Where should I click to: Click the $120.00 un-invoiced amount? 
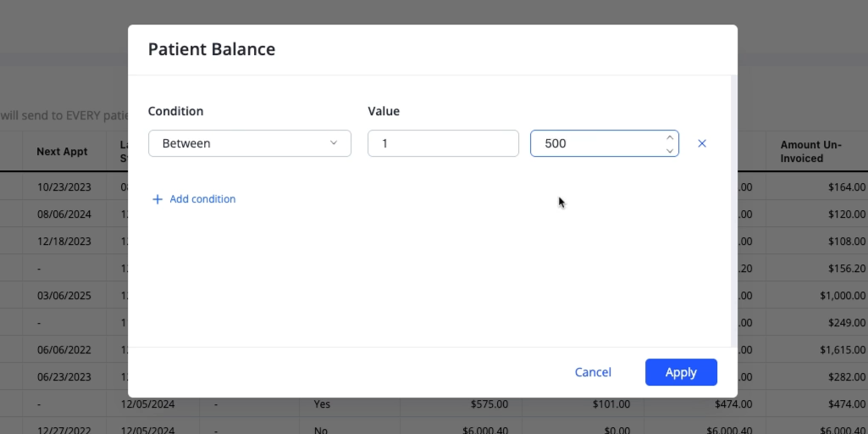pyautogui.click(x=847, y=214)
